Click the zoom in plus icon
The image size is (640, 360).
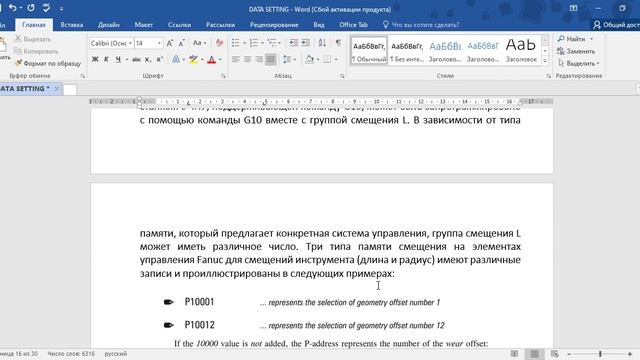coord(630,354)
